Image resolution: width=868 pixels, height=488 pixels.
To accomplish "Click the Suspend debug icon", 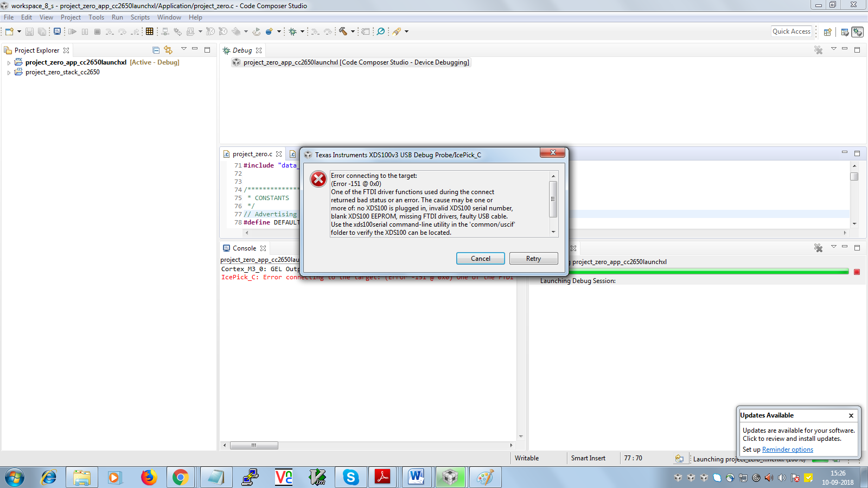I will coord(85,31).
